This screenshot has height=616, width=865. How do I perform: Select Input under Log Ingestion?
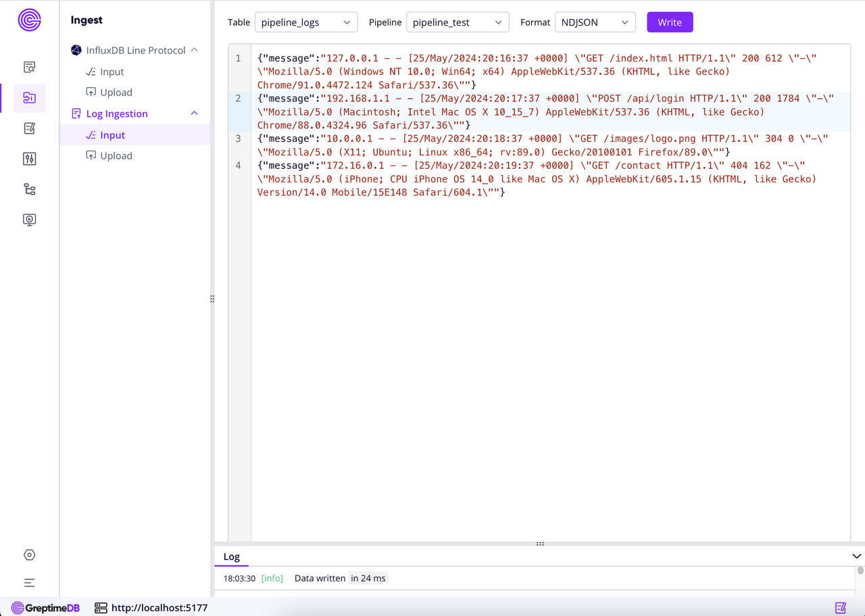(x=112, y=134)
